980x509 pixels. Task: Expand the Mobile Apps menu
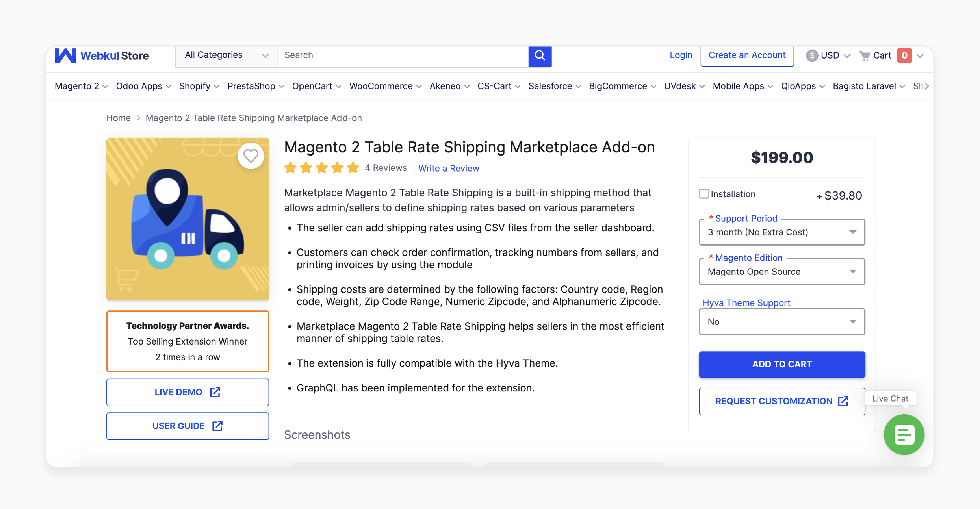click(x=743, y=86)
